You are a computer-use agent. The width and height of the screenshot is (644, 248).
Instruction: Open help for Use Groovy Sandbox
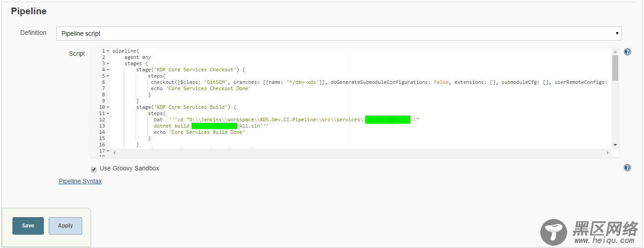(x=627, y=168)
